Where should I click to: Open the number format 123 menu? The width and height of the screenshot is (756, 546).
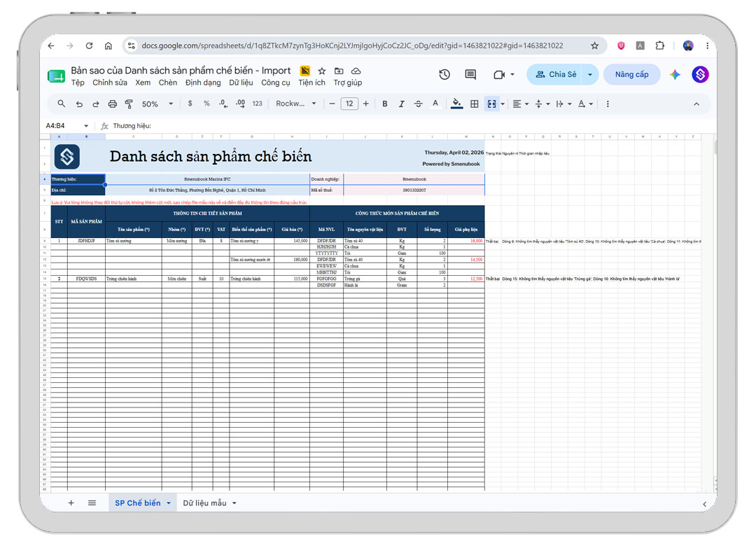point(258,104)
